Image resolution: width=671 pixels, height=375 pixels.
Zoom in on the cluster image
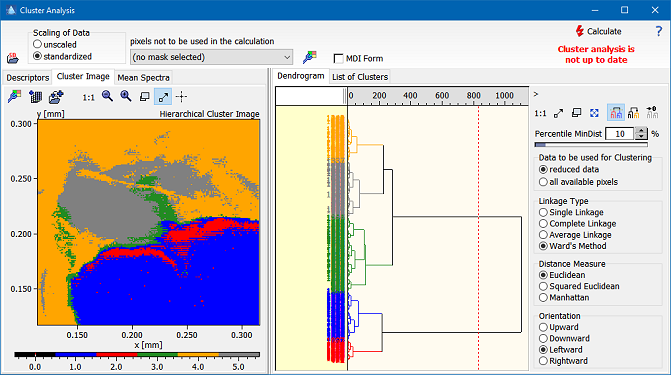(126, 96)
